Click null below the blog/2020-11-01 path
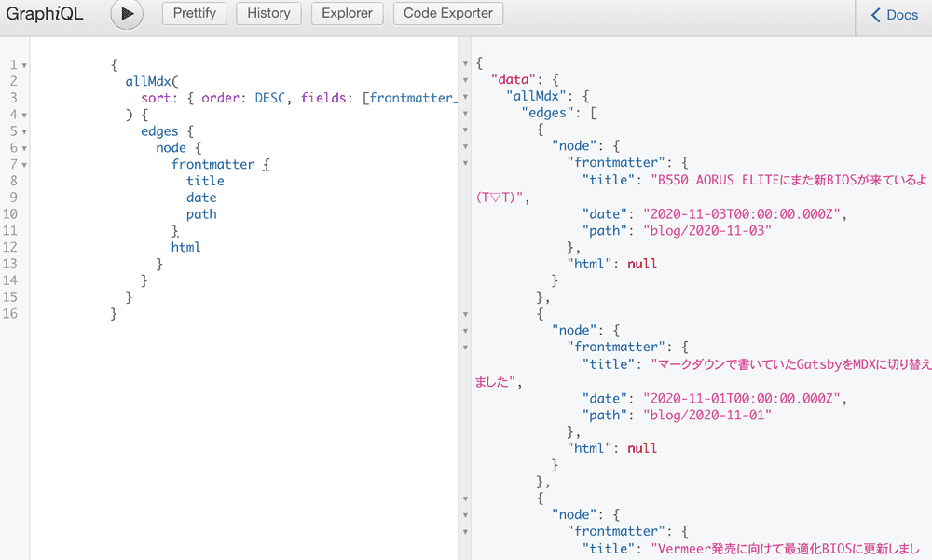Image resolution: width=932 pixels, height=560 pixels. point(642,448)
